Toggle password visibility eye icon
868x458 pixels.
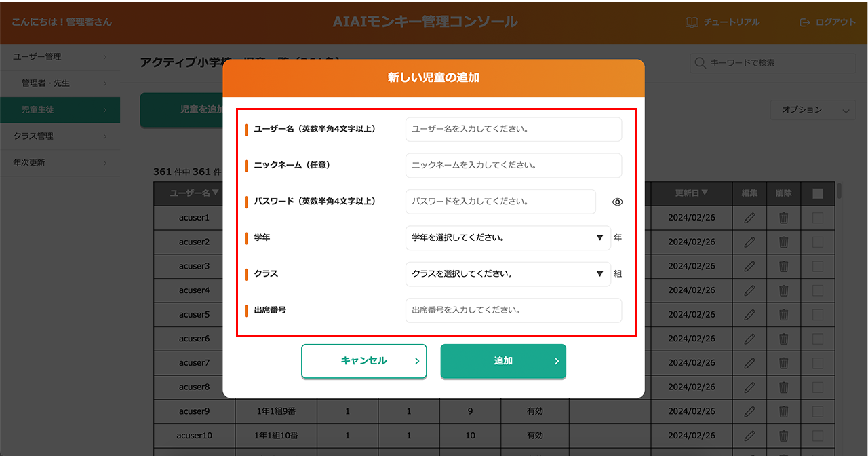point(617,202)
